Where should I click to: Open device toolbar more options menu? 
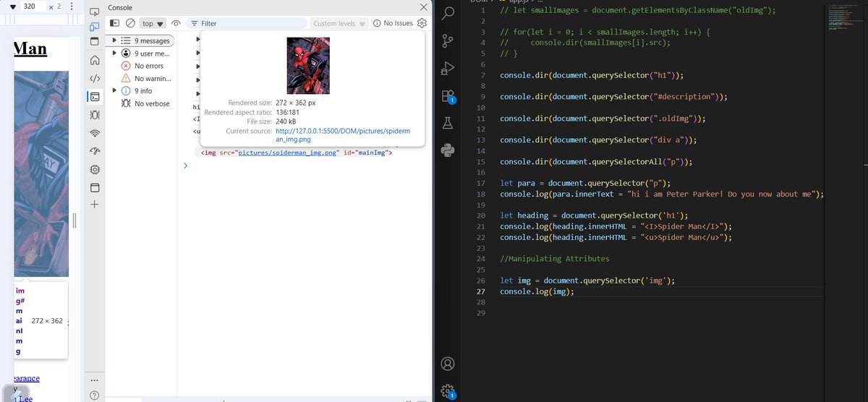pos(72,6)
